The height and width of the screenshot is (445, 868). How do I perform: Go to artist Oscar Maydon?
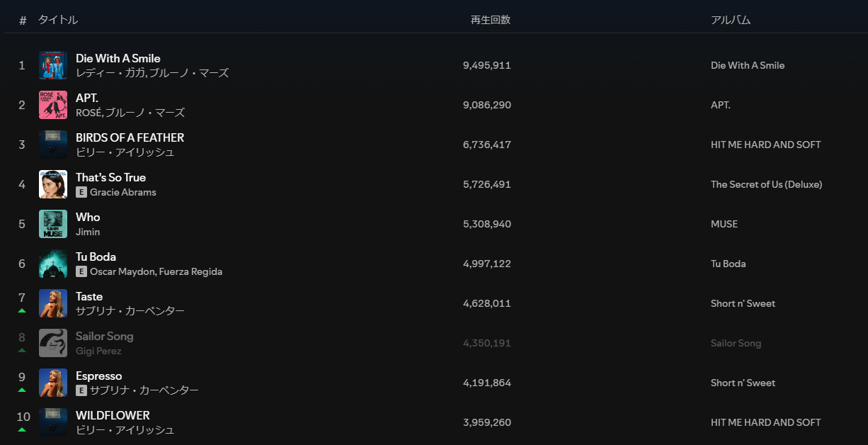pos(122,271)
